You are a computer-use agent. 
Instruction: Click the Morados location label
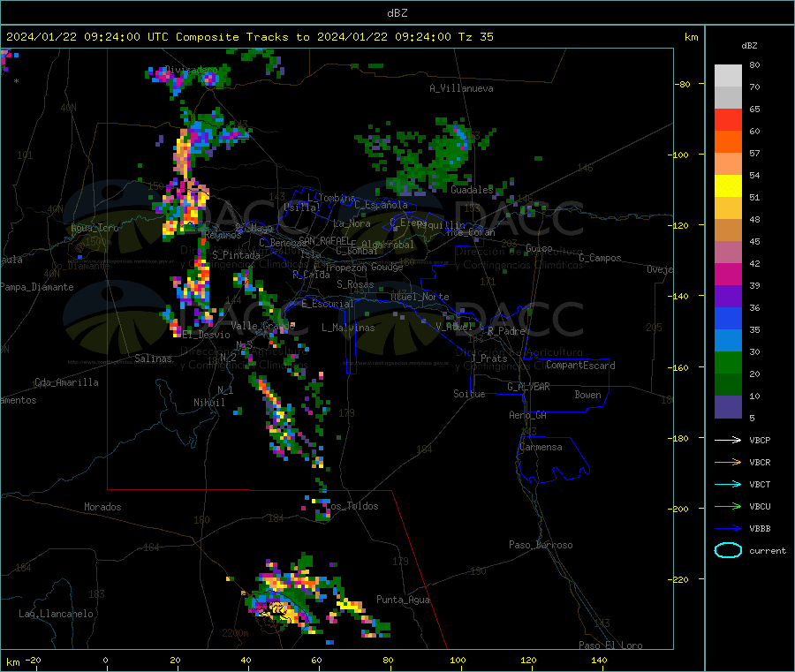102,507
